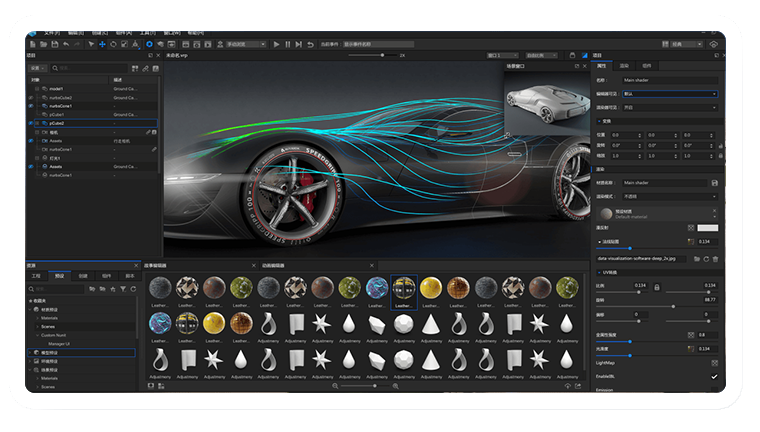Click the blue ring icon in toolbar
760x432 pixels.
tap(149, 44)
